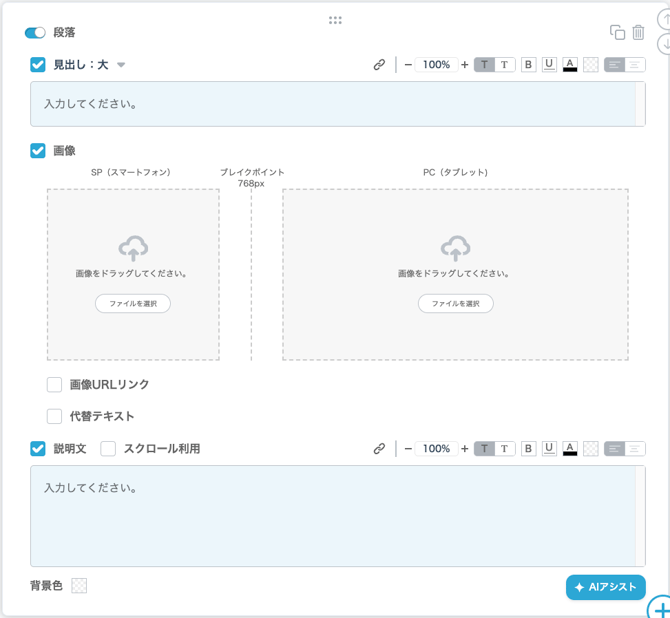The width and height of the screenshot is (670, 618).
Task: Click the link icon in heading toolbar
Action: pyautogui.click(x=379, y=65)
